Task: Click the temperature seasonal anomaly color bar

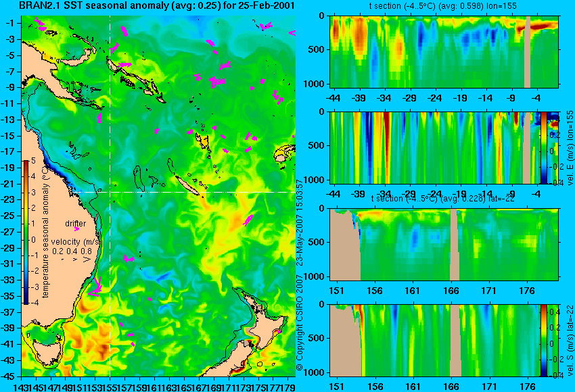Action: coord(26,232)
